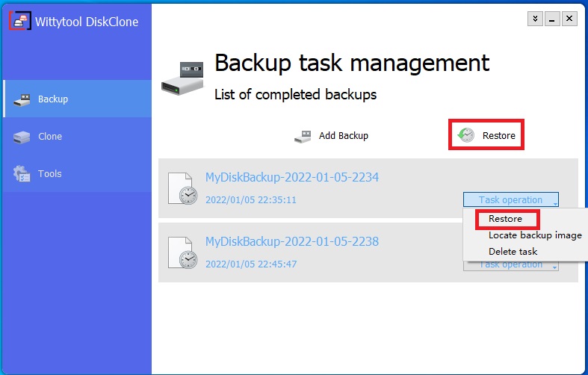Choose Restore from the context menu
The image size is (588, 375).
point(505,219)
